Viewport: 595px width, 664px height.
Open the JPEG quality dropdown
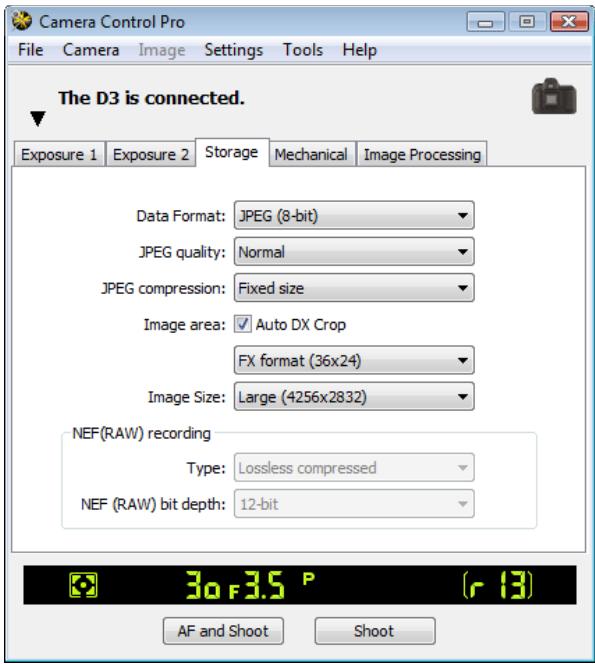coord(354,252)
